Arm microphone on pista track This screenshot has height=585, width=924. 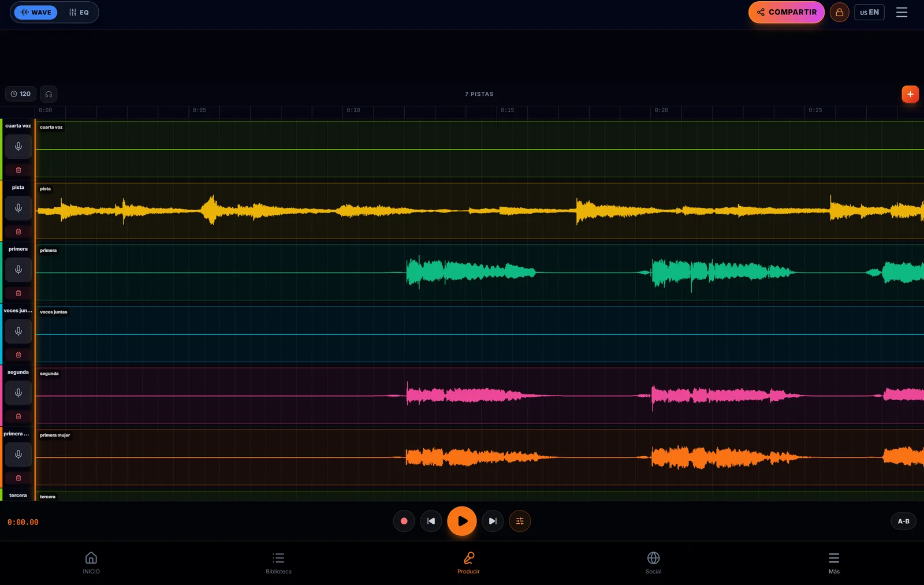[x=18, y=208]
